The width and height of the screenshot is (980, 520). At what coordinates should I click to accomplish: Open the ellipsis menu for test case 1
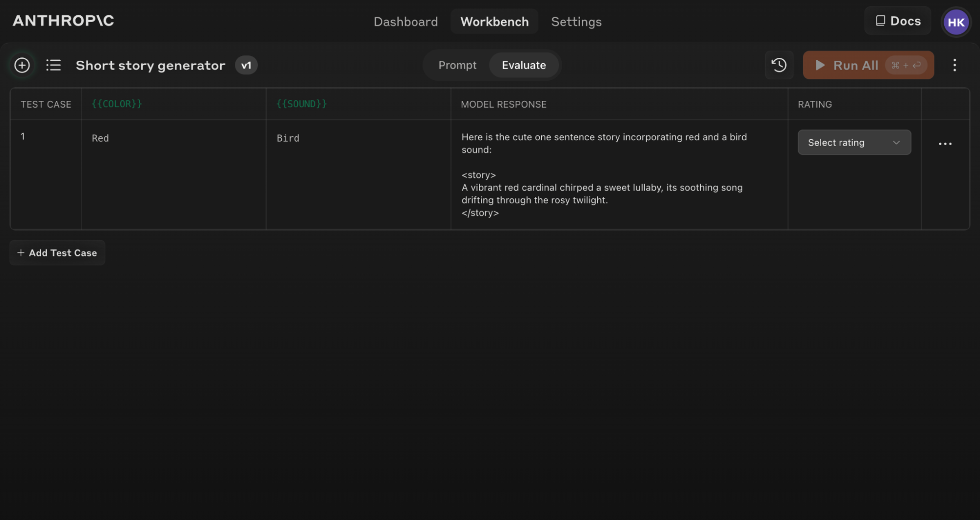(945, 143)
